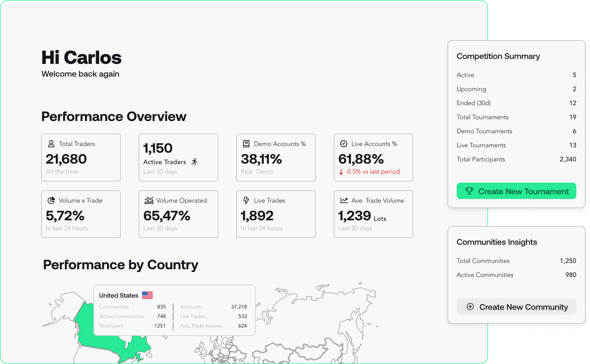Click the 'Competition Summary' title

tap(498, 56)
